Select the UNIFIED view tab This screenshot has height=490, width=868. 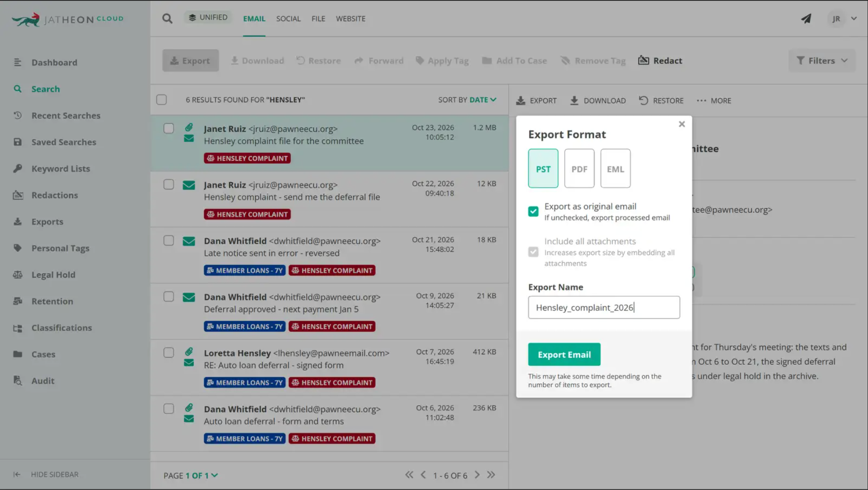[208, 17]
